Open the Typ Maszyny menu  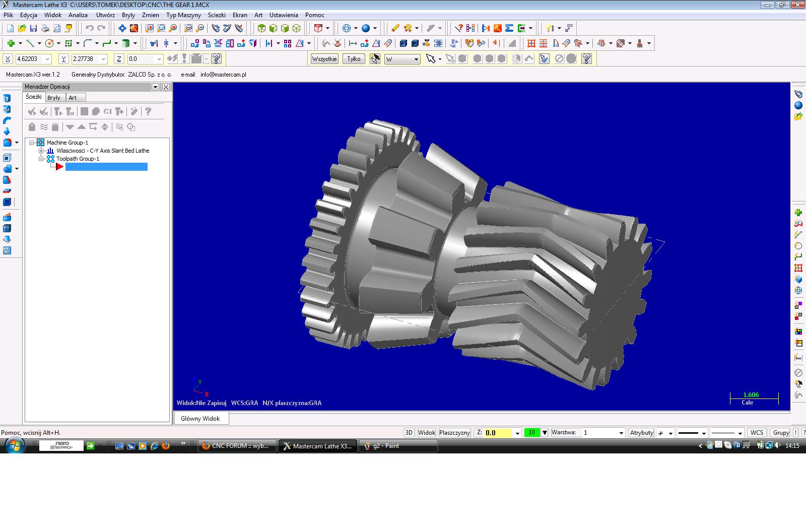pos(183,15)
